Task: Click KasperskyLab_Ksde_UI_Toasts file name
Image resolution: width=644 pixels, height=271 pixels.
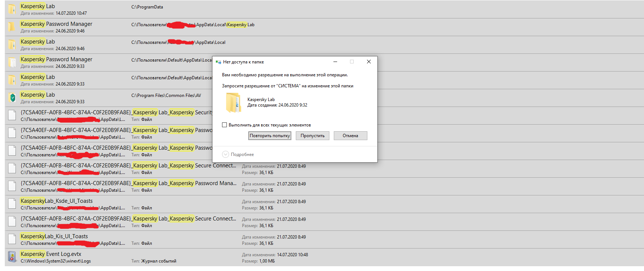Action: [57, 201]
